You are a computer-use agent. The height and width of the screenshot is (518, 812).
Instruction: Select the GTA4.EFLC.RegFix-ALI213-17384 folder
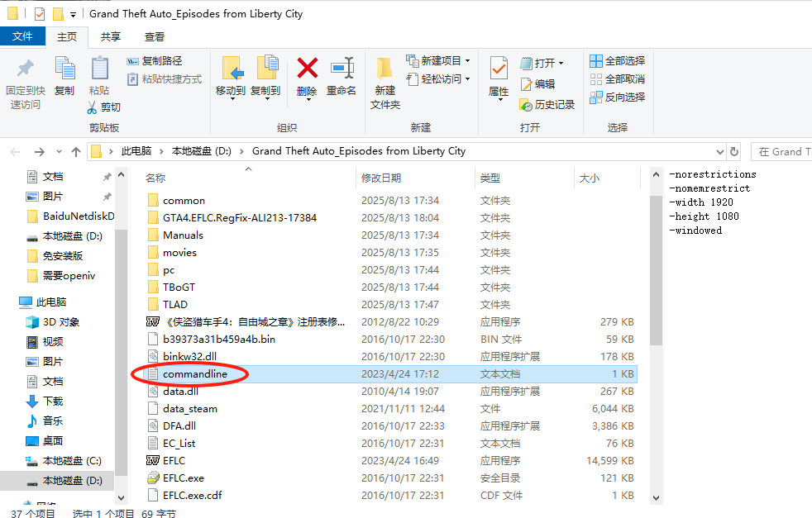(240, 218)
